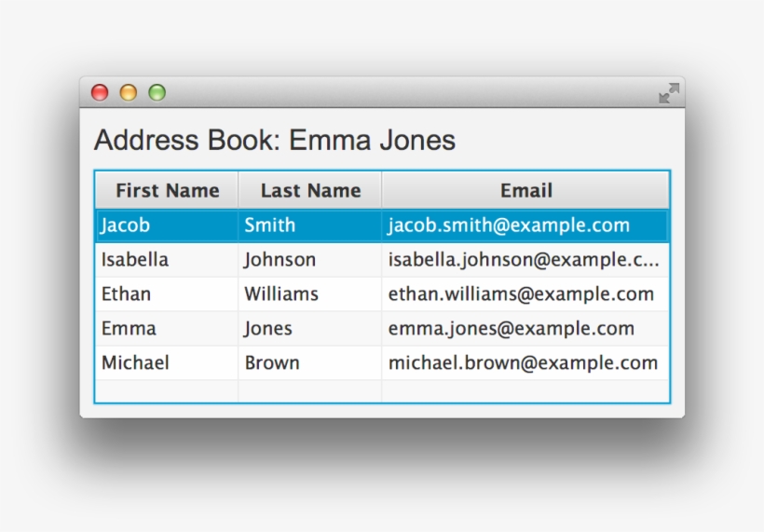
Task: Sort by the First Name column header
Action: [x=167, y=191]
